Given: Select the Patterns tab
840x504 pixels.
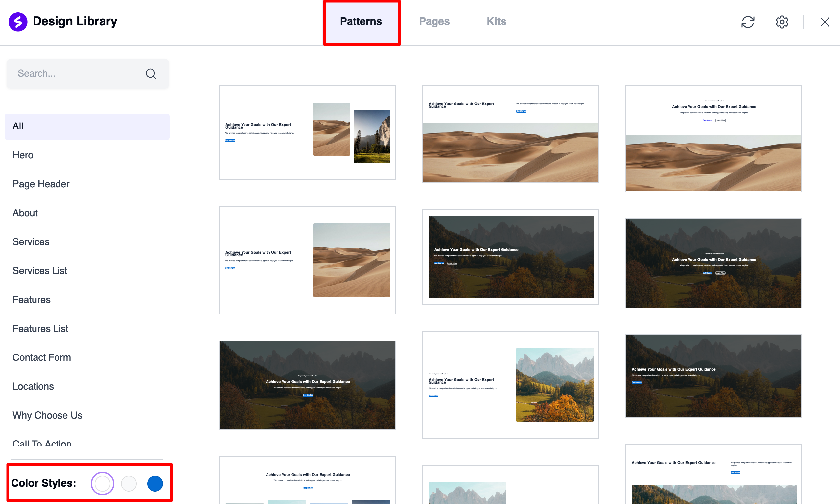Looking at the screenshot, I should [x=361, y=21].
